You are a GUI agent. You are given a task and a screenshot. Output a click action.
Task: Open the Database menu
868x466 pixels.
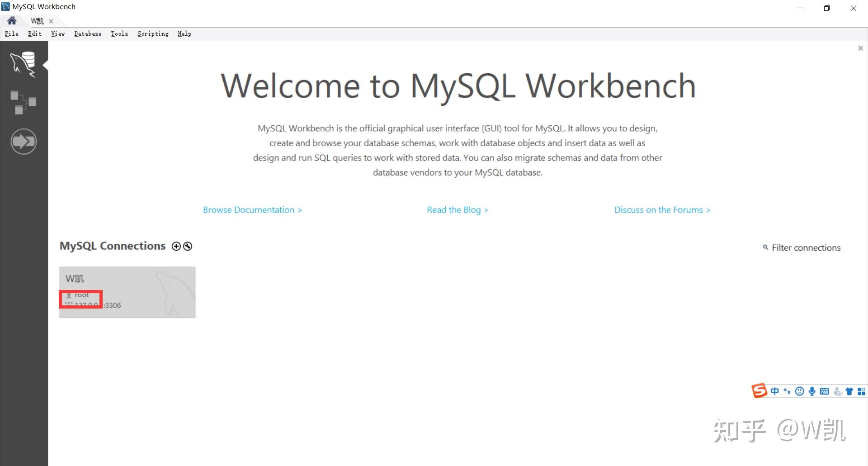[88, 33]
